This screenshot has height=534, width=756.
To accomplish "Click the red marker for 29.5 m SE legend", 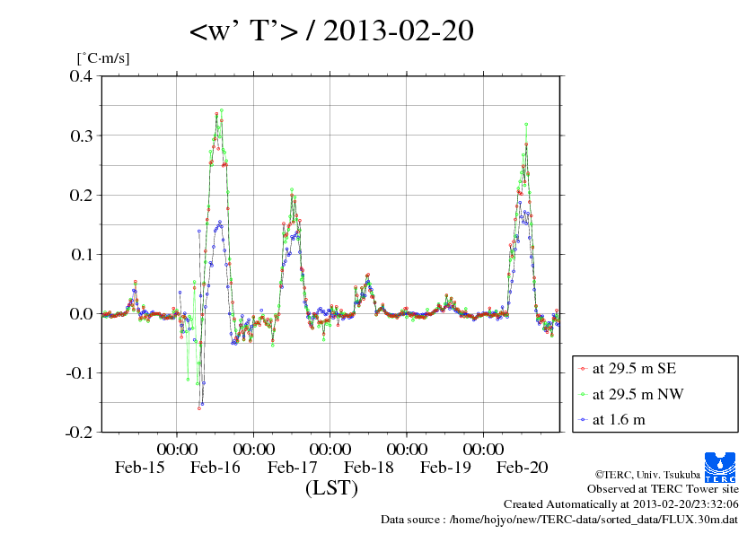I will 583,369.
